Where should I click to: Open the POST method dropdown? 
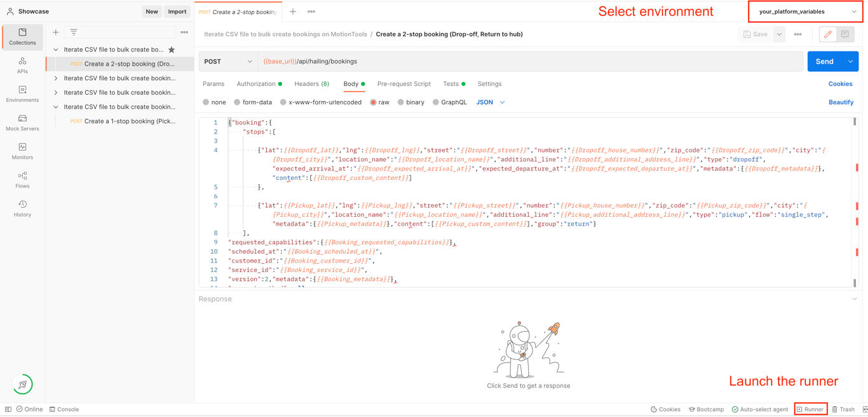point(228,62)
